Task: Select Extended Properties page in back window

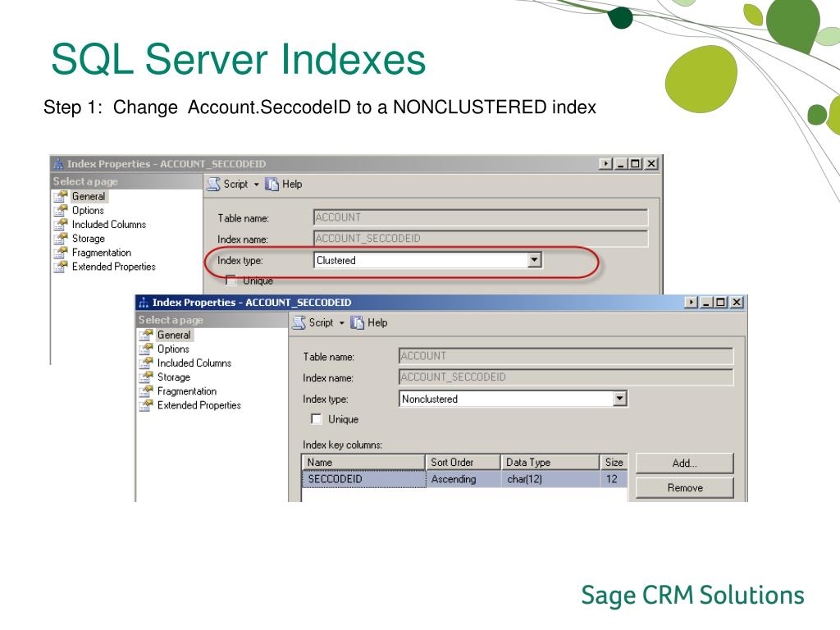Action: [113, 267]
